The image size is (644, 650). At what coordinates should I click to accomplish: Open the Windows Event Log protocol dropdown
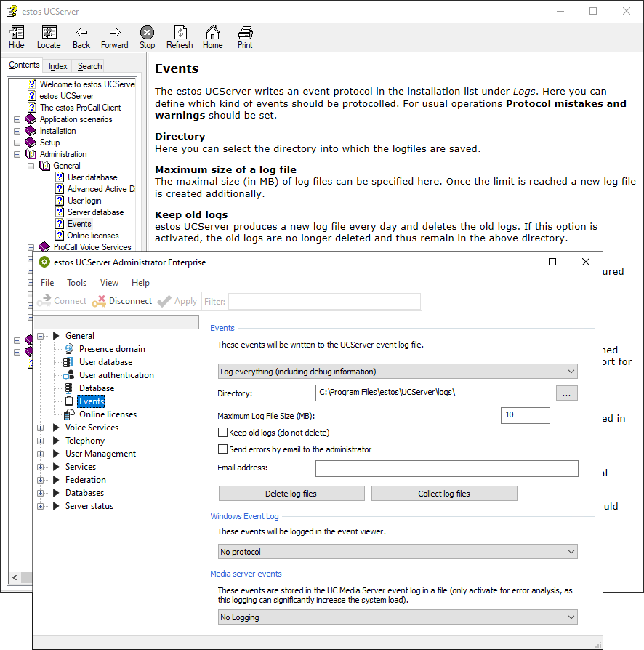pyautogui.click(x=398, y=552)
